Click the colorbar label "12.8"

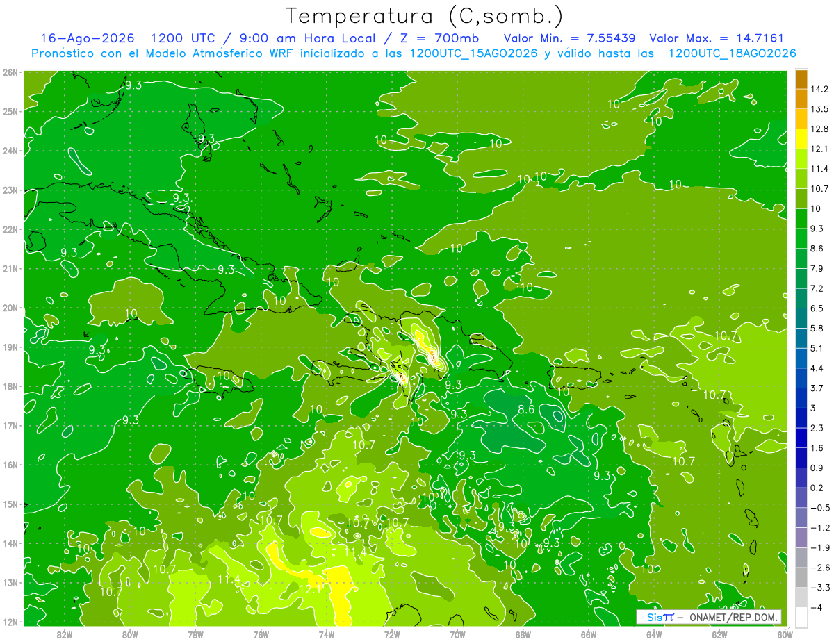pos(819,129)
